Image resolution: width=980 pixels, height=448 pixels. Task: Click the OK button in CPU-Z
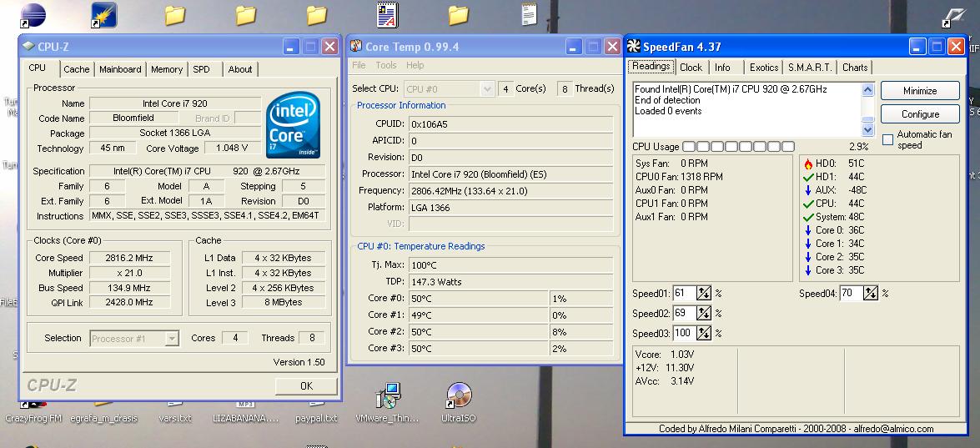click(306, 386)
